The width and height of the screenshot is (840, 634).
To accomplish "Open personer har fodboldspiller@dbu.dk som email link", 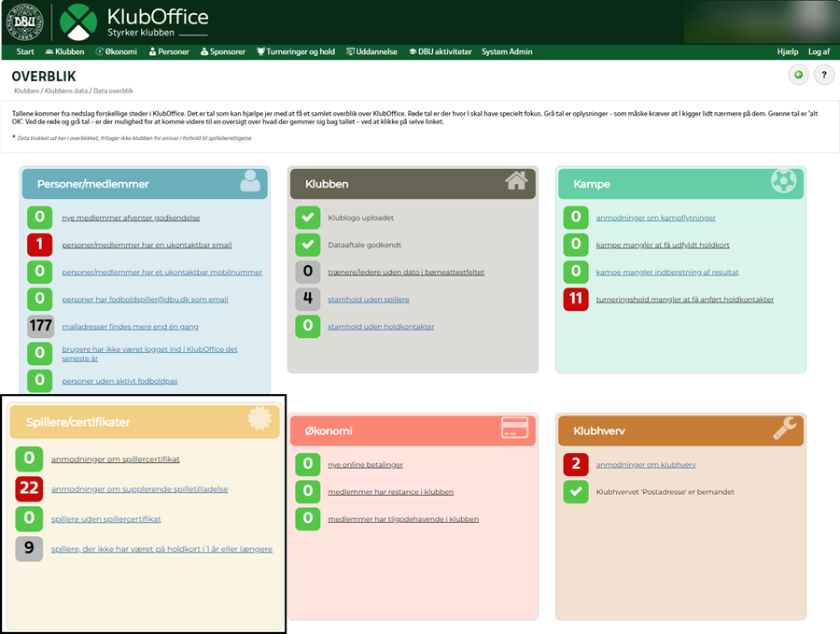I will [x=146, y=300].
